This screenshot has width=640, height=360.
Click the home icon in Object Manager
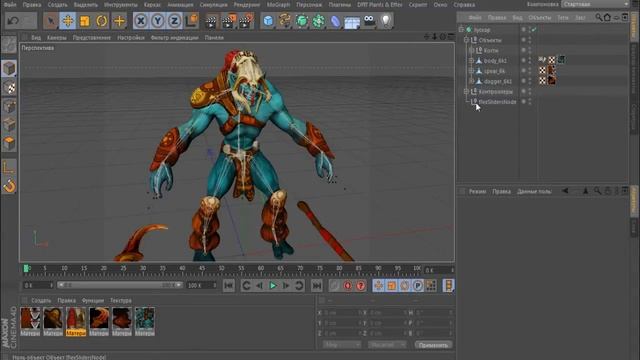(607, 17)
